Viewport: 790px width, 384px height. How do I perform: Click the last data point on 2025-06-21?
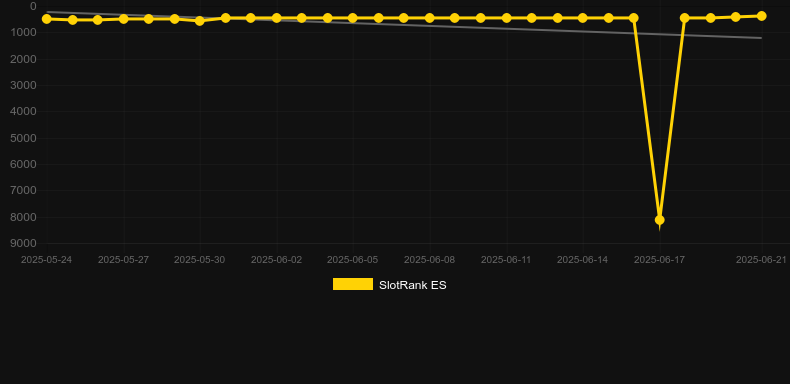(x=761, y=16)
